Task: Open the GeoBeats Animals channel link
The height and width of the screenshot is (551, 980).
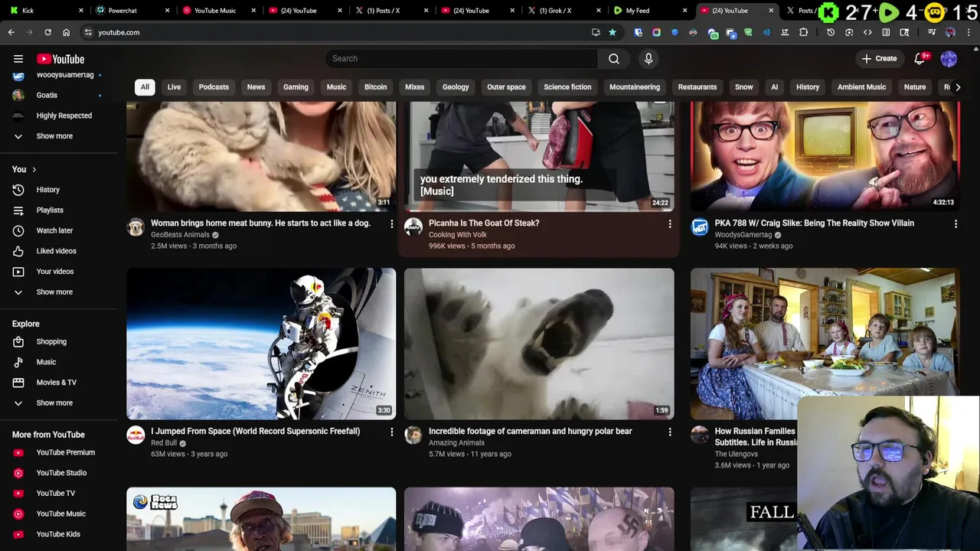Action: coord(180,235)
